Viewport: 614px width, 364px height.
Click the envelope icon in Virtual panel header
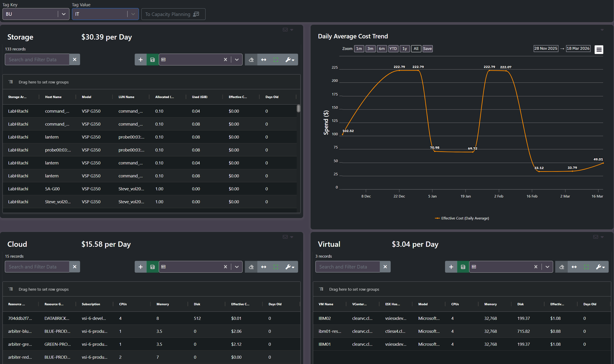click(x=595, y=237)
